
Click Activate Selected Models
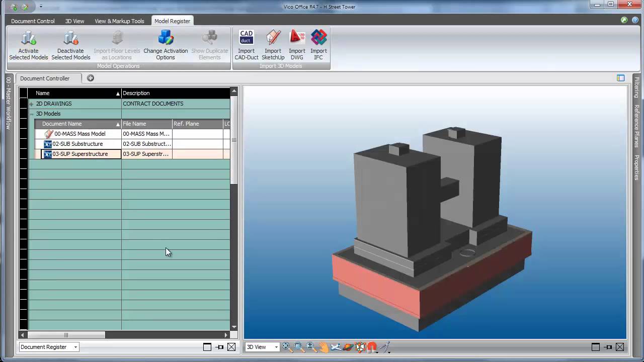[29, 45]
